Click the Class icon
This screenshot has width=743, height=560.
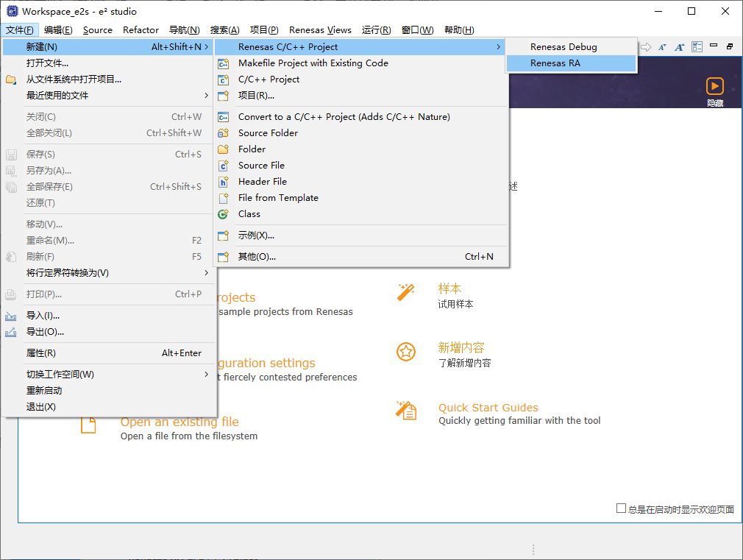[223, 214]
